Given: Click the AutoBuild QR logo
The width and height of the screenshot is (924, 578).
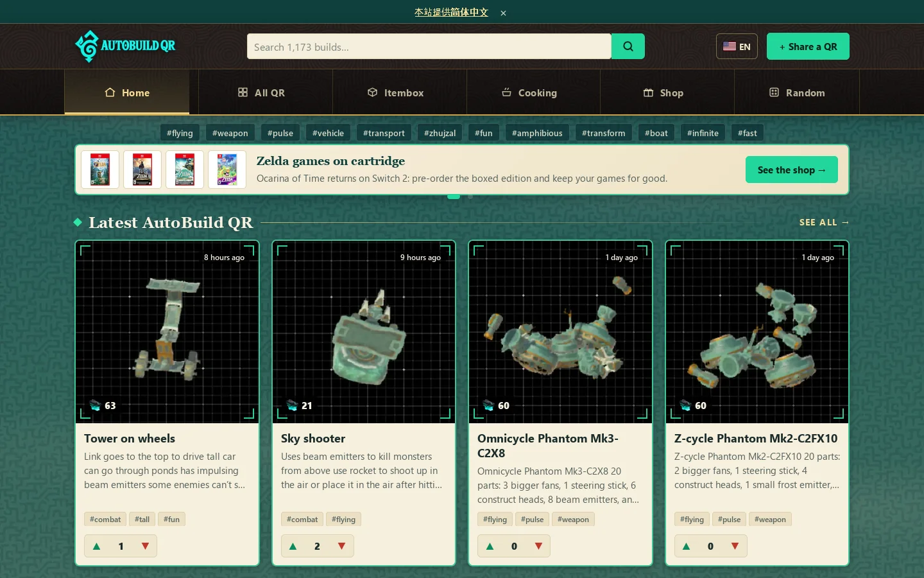Looking at the screenshot, I should pos(125,46).
